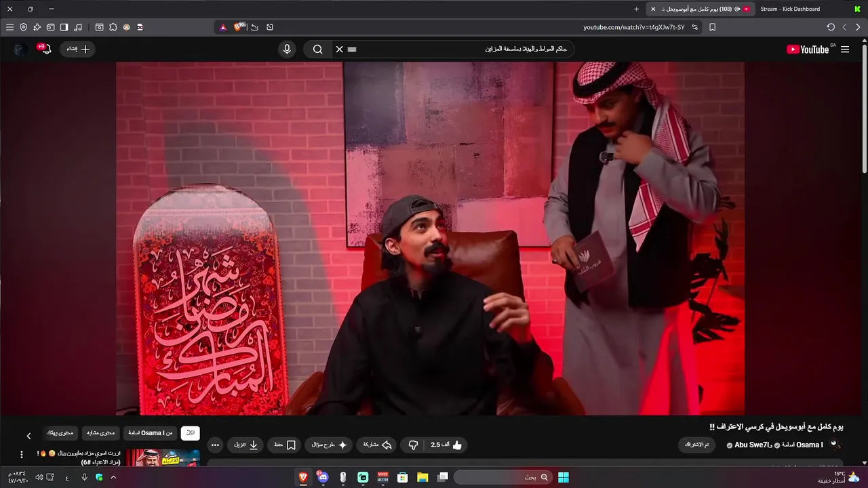Open YouTube notifications bell
This screenshot has height=488, width=868.
point(45,49)
